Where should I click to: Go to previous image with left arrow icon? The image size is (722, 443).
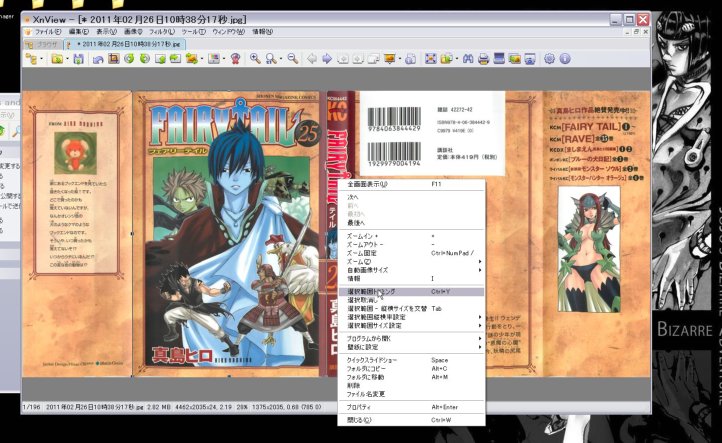point(312,58)
